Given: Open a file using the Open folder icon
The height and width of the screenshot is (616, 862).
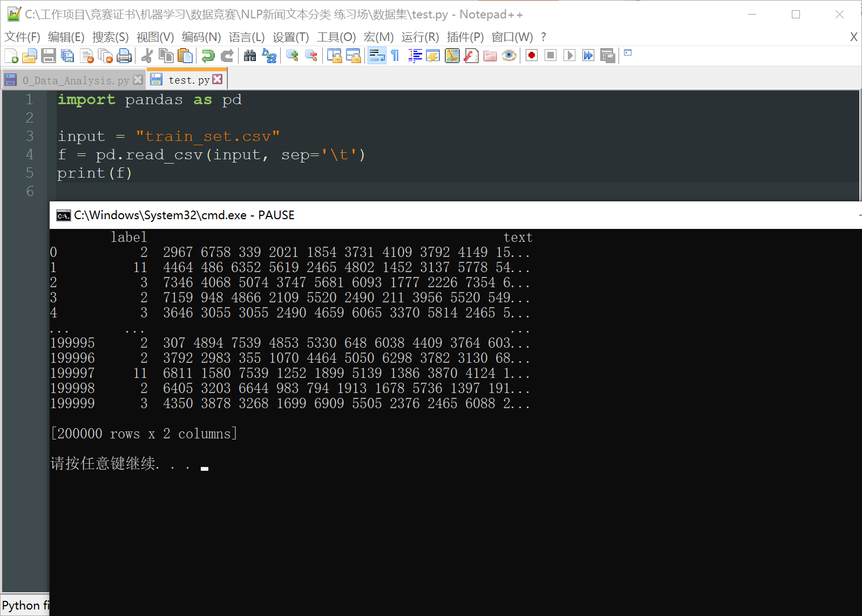Looking at the screenshot, I should [x=30, y=56].
